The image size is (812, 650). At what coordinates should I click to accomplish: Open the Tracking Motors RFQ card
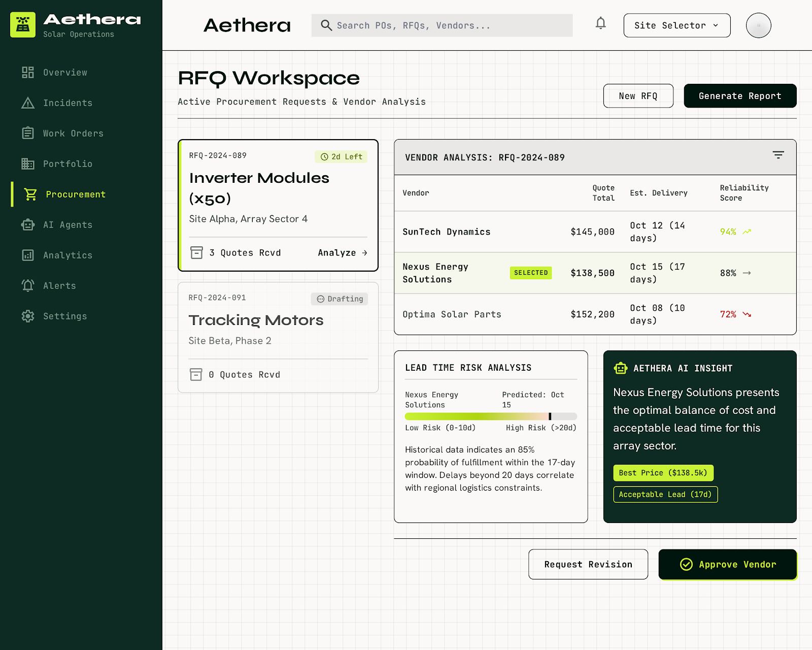[278, 337]
